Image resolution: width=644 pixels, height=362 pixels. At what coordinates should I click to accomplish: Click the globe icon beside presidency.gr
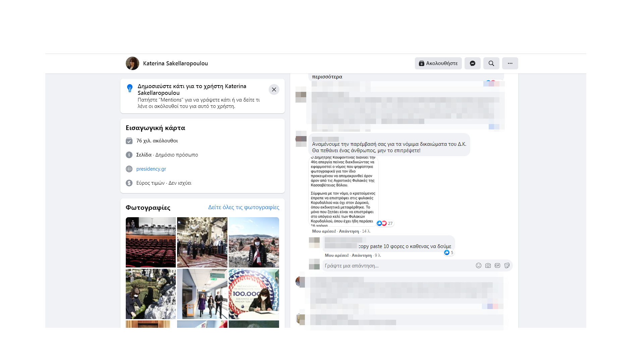click(x=129, y=169)
